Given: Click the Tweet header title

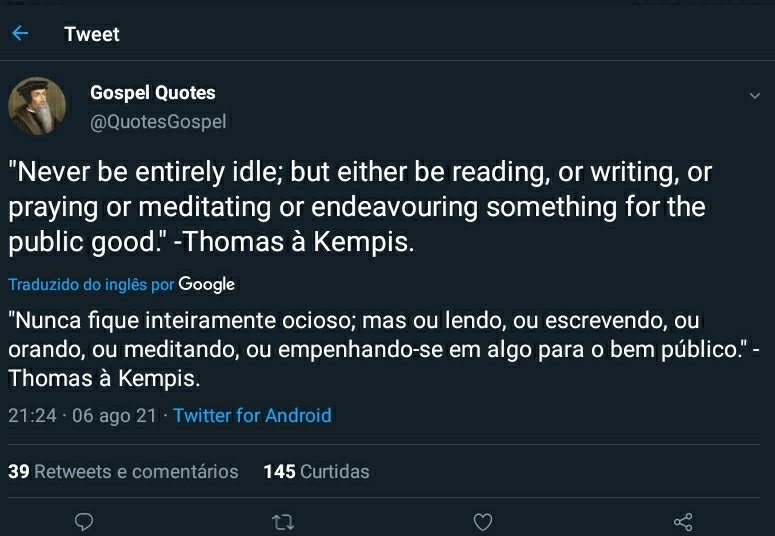Looking at the screenshot, I should 91,34.
